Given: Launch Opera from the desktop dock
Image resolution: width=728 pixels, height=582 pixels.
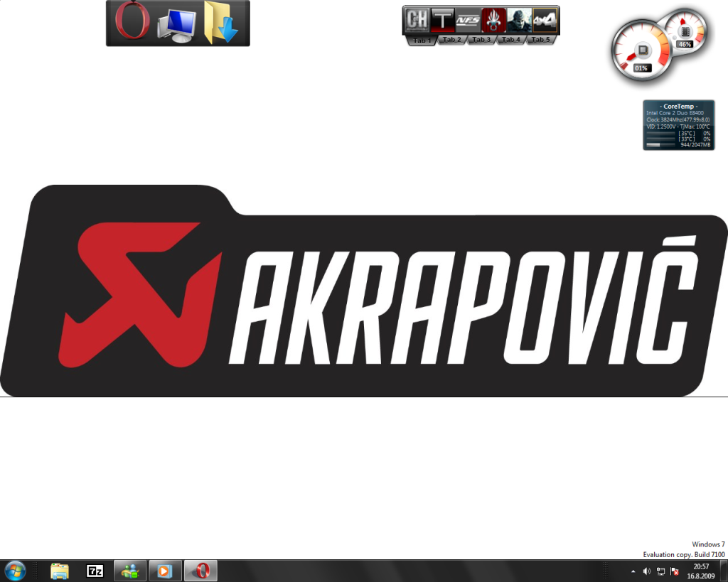Looking at the screenshot, I should [133, 21].
